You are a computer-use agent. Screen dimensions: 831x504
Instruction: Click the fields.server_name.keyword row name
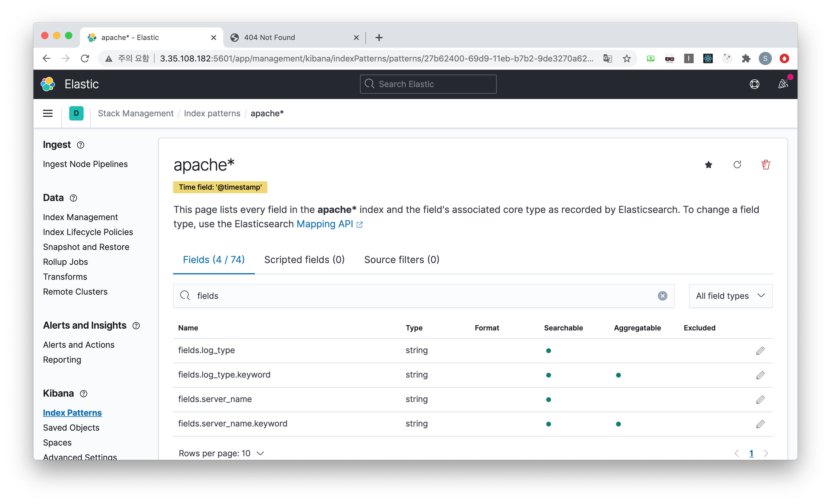coord(233,423)
